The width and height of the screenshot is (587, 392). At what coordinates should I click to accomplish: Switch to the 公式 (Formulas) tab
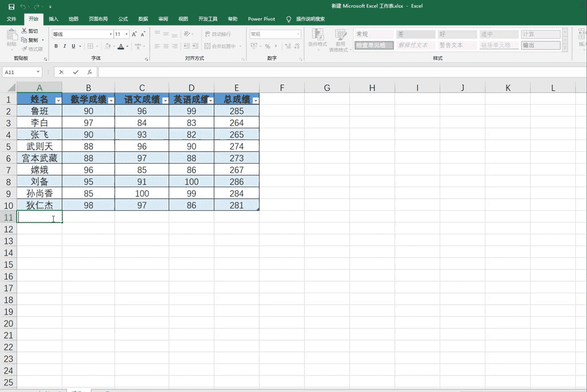123,19
